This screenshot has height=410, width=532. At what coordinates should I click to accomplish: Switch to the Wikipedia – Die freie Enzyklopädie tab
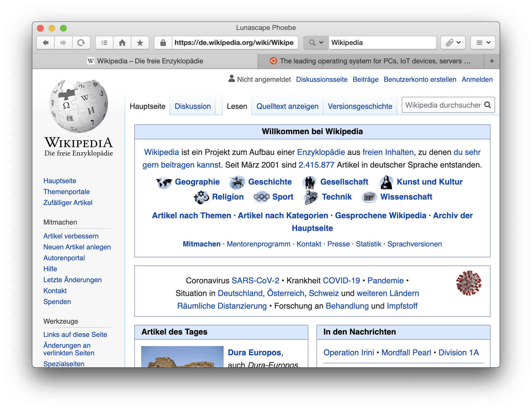[145, 61]
